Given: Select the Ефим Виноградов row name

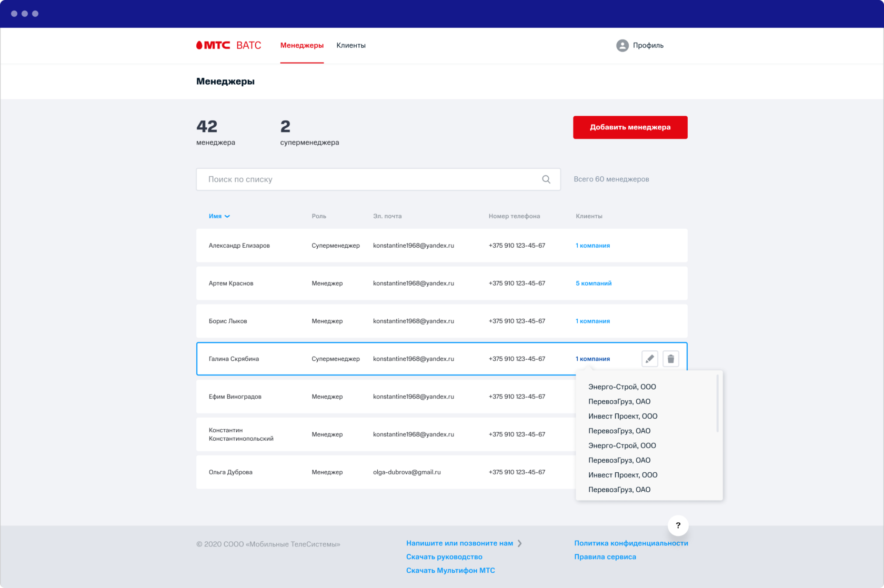Looking at the screenshot, I should pyautogui.click(x=235, y=397).
